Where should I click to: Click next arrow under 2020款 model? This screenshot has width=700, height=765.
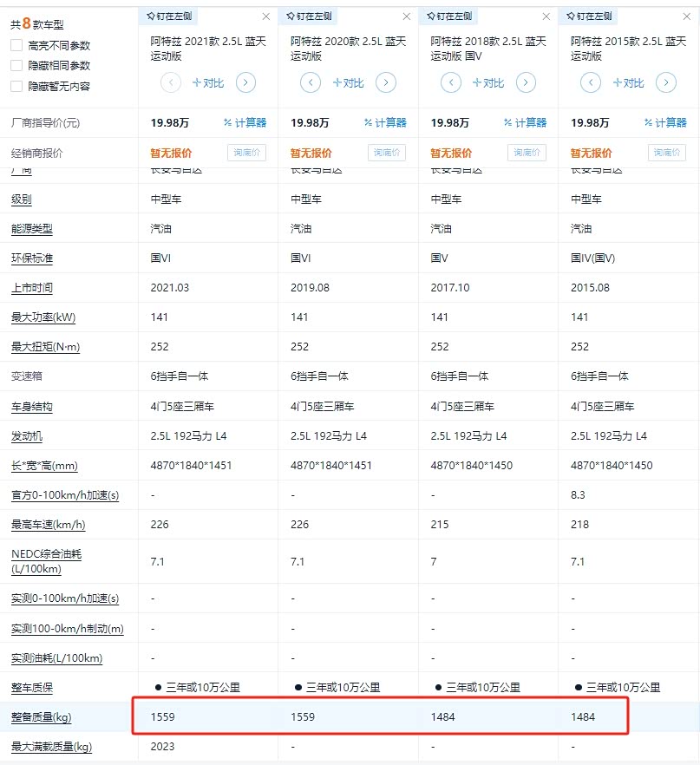click(386, 83)
